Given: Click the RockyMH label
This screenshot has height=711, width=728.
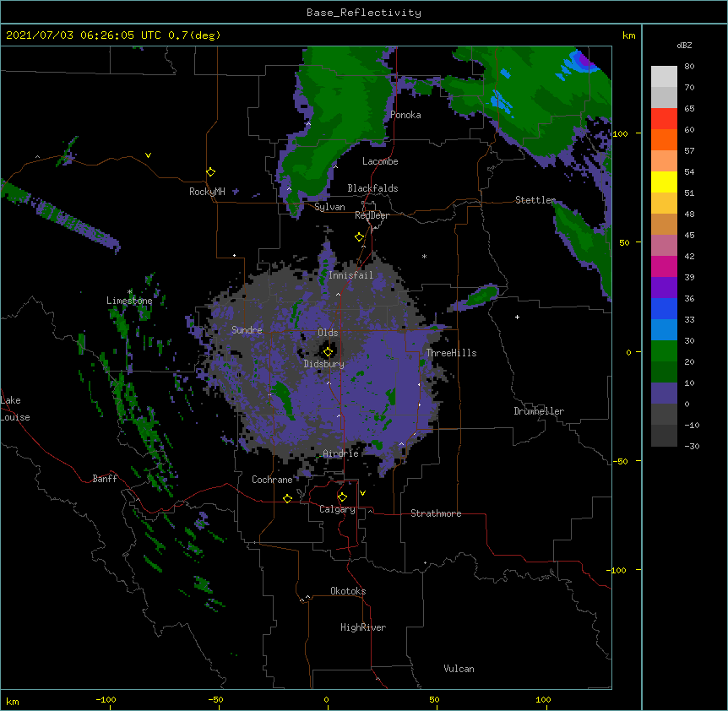Looking at the screenshot, I should click(207, 192).
